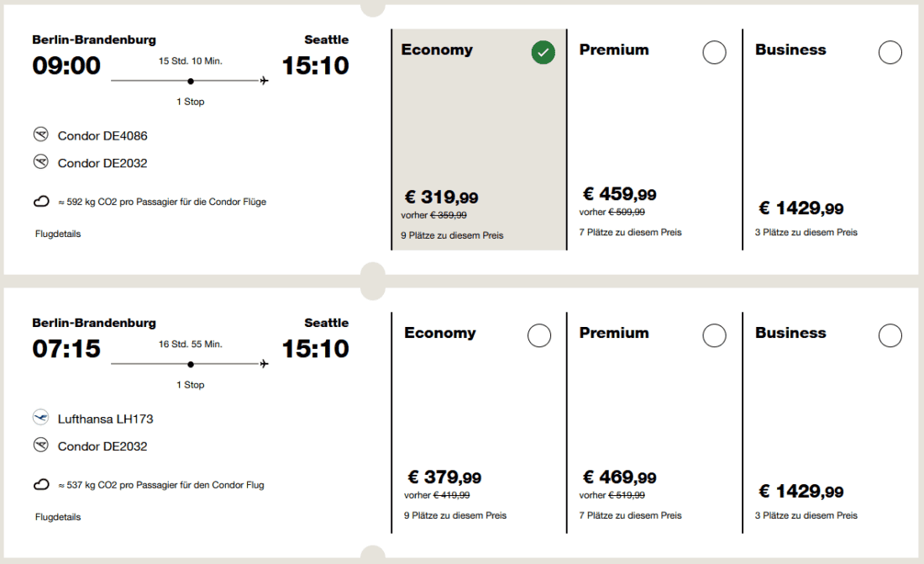Click CO2 cloud icon for 592 kg flight

click(x=40, y=202)
